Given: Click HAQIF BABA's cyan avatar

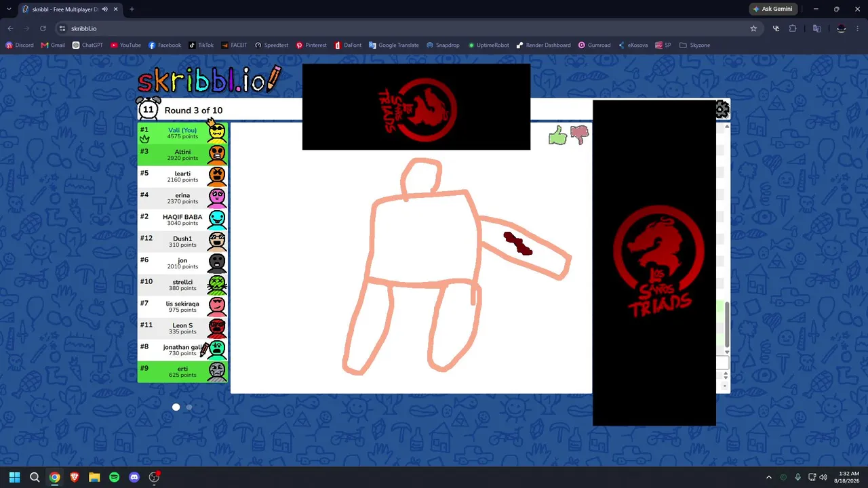Looking at the screenshot, I should coord(217,220).
